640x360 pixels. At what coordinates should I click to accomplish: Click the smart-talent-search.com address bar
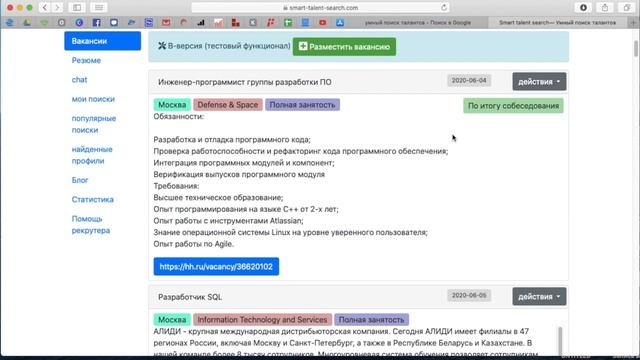(x=321, y=7)
